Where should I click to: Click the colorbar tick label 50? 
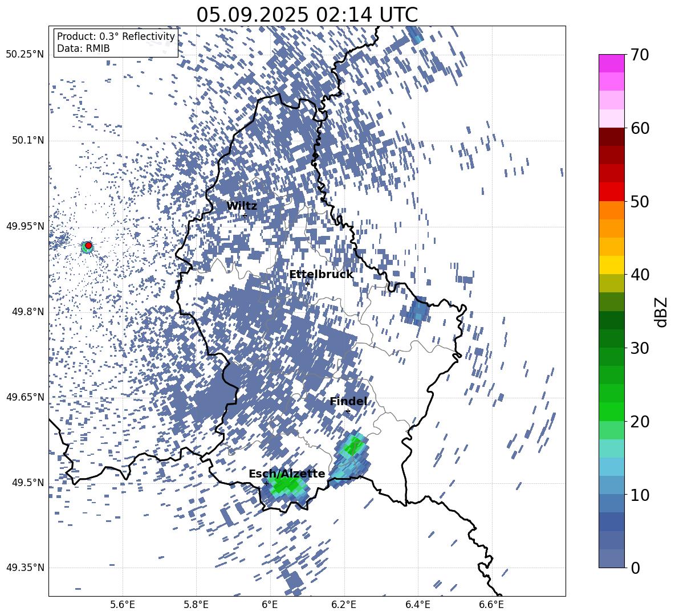tap(640, 202)
